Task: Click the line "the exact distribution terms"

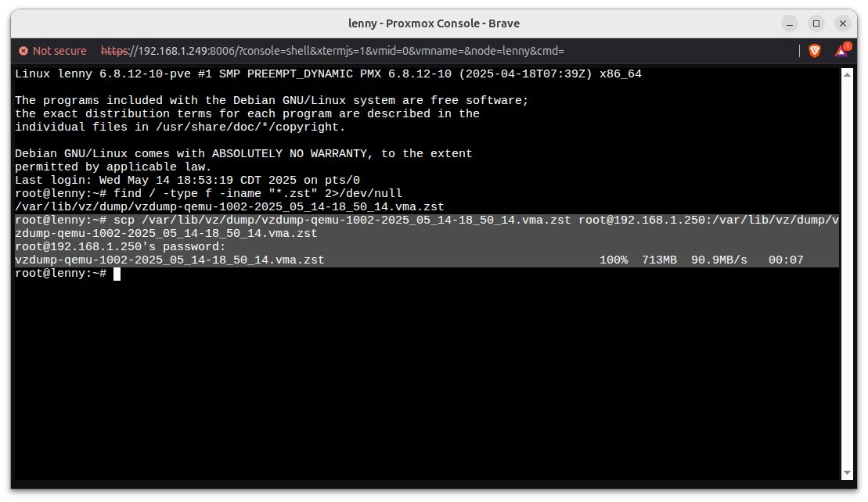Action: pyautogui.click(x=247, y=114)
